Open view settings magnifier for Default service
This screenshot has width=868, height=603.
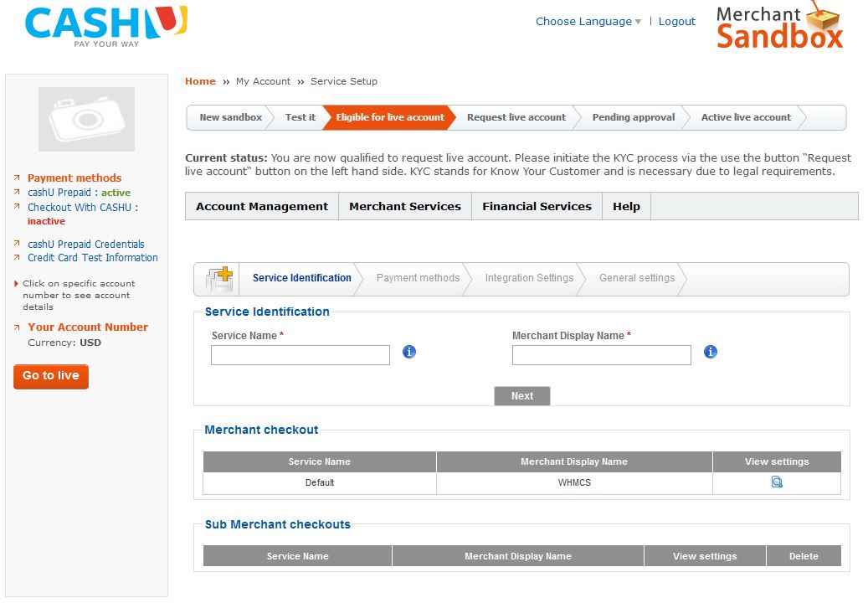pos(777,482)
